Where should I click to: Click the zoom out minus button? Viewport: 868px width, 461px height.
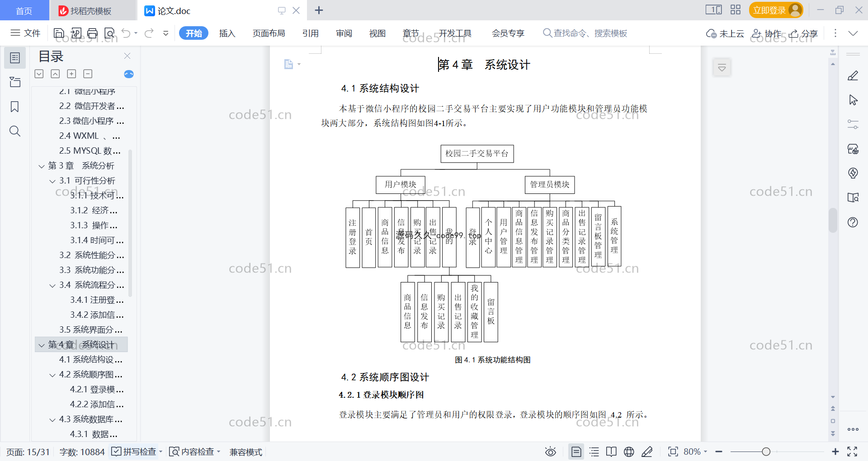click(719, 452)
